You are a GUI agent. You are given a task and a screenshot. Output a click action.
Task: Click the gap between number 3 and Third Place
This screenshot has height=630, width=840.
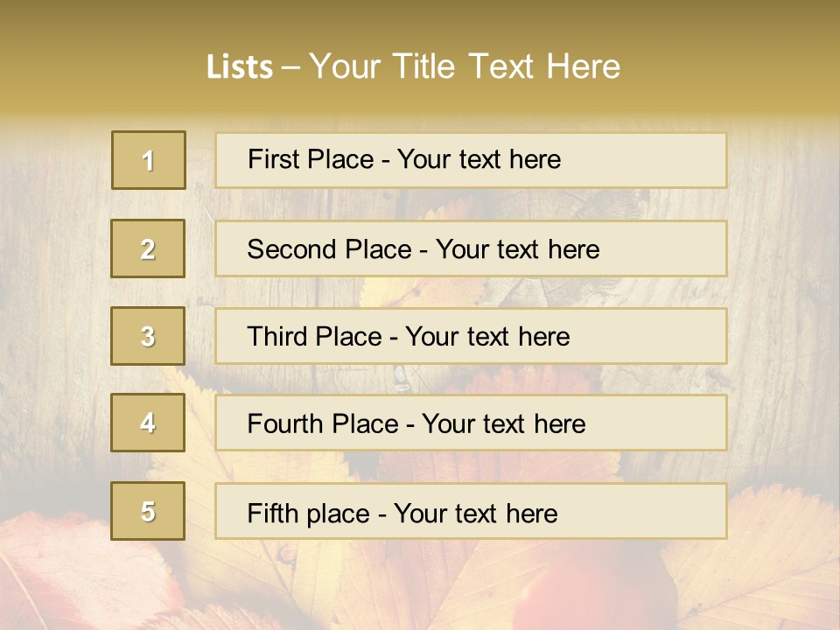pos(199,336)
